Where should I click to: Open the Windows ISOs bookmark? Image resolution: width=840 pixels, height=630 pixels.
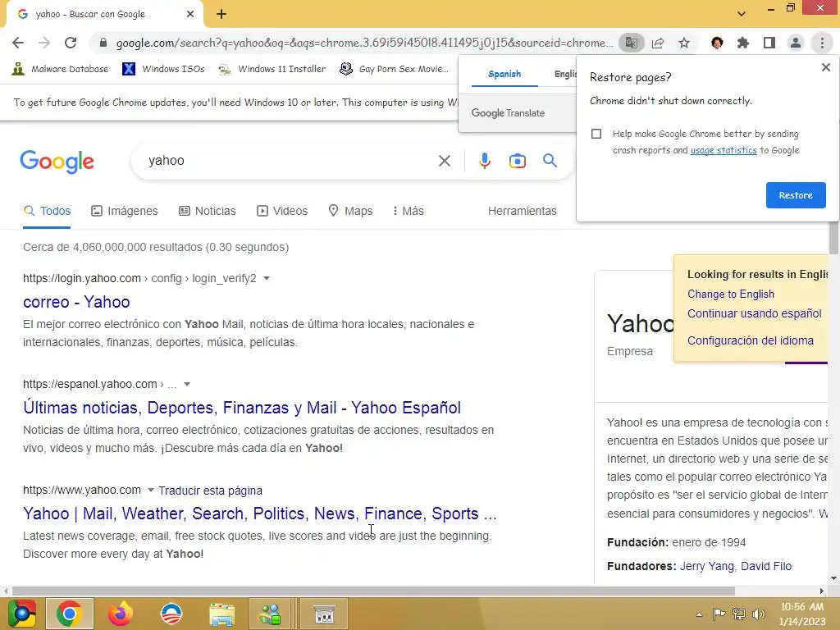coord(163,69)
